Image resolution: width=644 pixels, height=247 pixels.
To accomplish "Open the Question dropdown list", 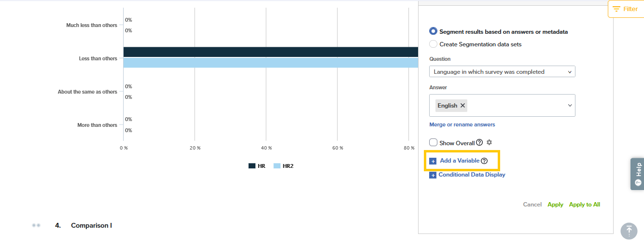I will coord(502,72).
